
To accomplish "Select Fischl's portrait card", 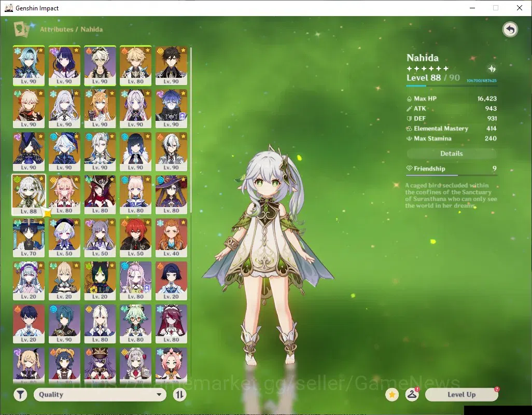I will [x=29, y=366].
